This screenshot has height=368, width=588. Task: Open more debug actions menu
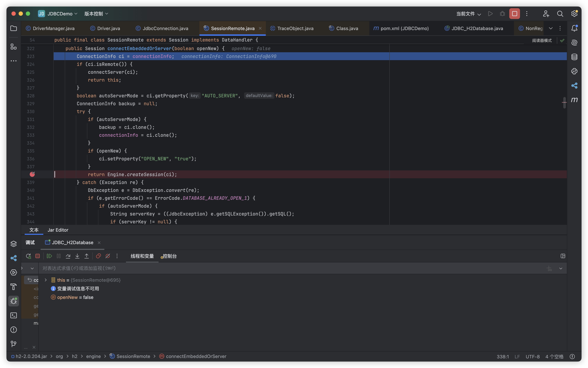117,256
